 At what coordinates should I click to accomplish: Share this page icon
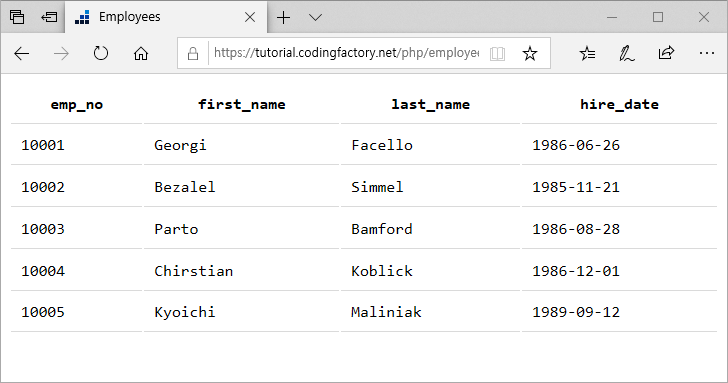tap(666, 53)
